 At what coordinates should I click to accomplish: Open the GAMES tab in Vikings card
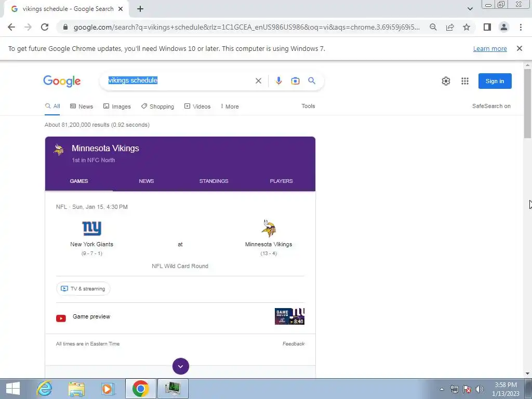click(x=79, y=181)
